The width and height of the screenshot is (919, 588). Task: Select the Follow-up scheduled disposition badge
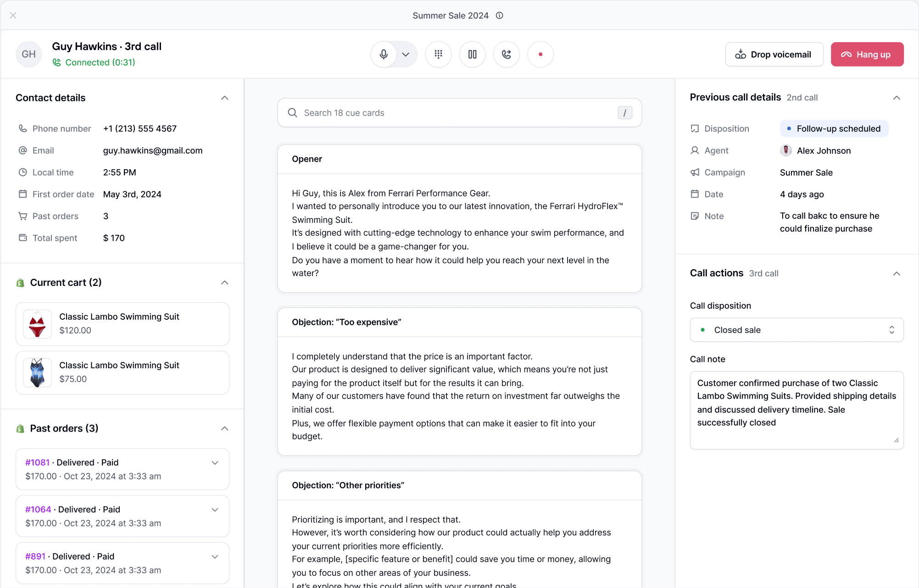coord(833,128)
